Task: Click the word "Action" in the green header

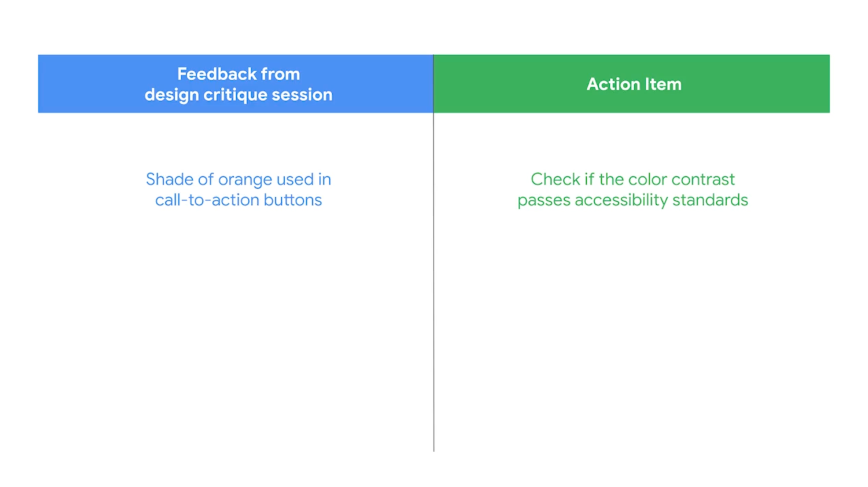Action: [x=613, y=84]
